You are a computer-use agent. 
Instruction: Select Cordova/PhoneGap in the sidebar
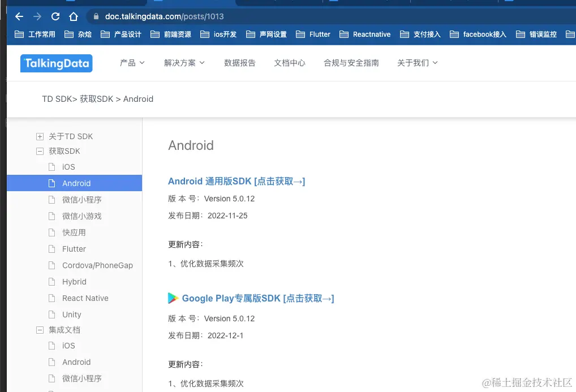point(97,265)
